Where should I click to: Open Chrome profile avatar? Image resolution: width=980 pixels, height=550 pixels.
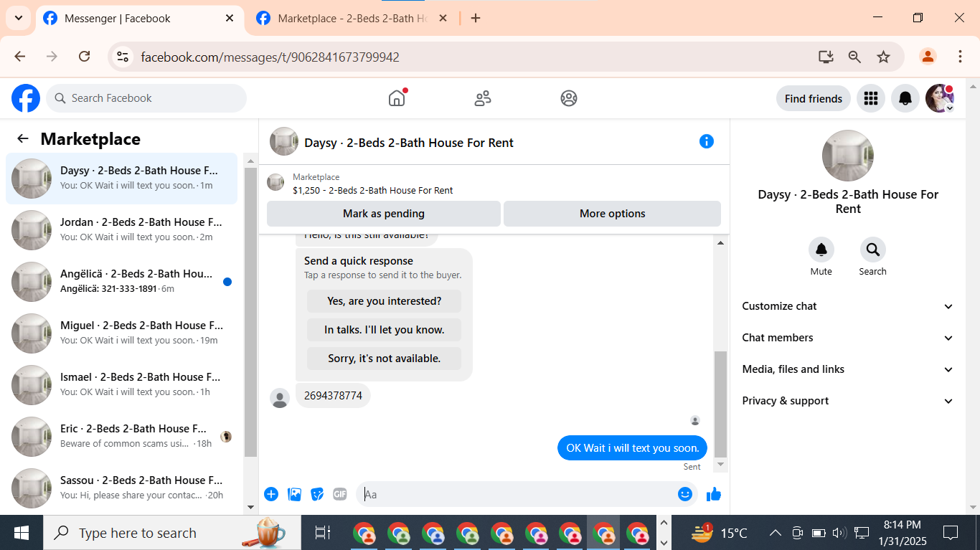(928, 57)
